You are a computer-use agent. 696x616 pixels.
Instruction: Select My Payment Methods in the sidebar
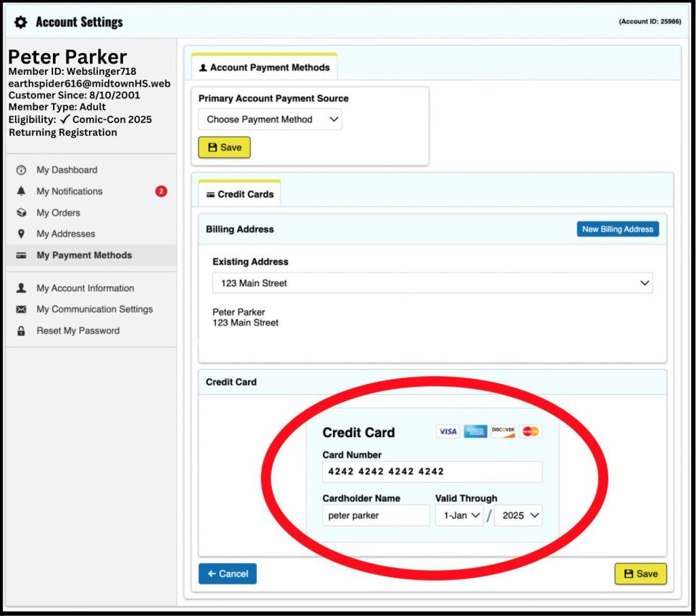tap(84, 256)
